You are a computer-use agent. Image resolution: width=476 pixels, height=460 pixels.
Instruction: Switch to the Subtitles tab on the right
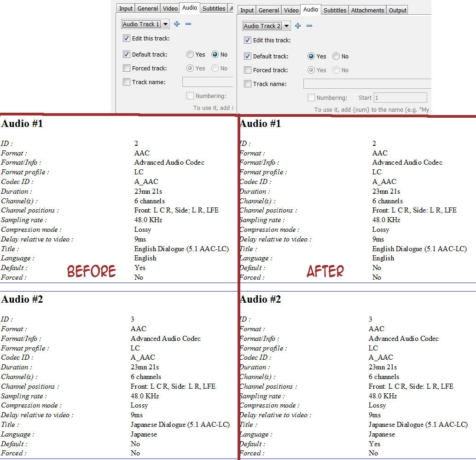click(x=335, y=10)
